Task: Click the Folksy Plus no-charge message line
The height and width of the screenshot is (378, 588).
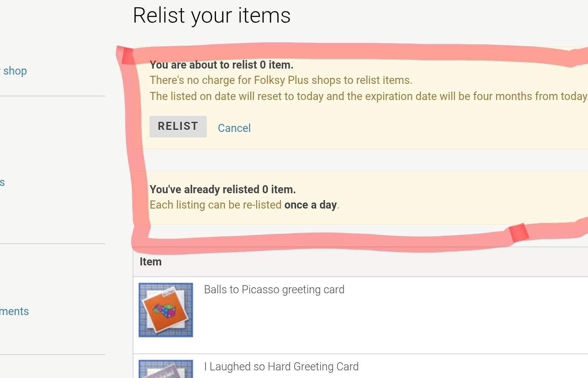Action: [281, 80]
